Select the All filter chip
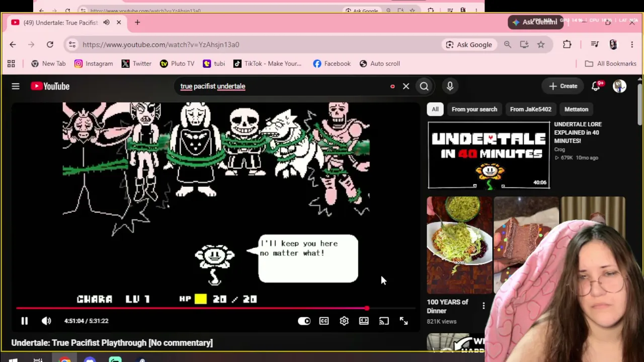Image resolution: width=644 pixels, height=362 pixels. (435, 109)
